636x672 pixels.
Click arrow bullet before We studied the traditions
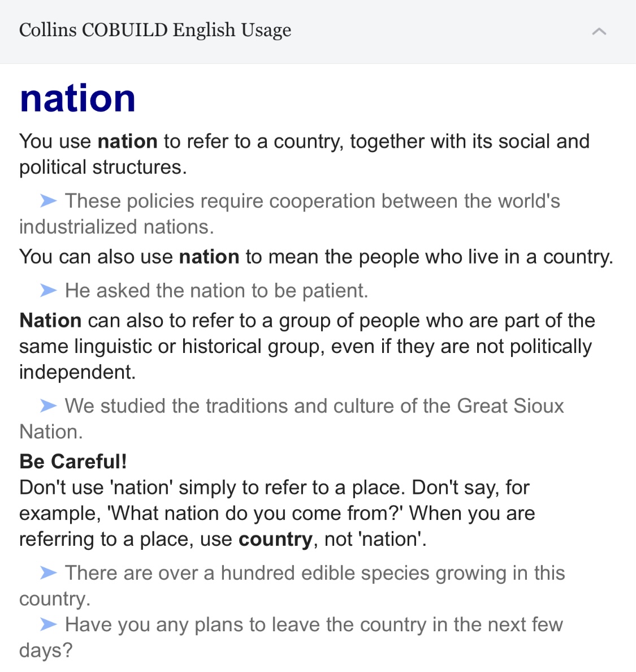point(49,406)
